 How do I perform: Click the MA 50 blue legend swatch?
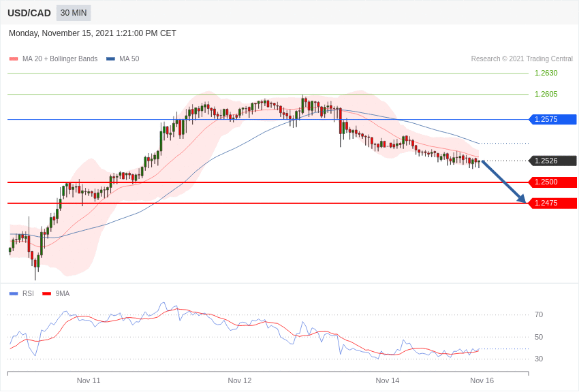[110, 59]
